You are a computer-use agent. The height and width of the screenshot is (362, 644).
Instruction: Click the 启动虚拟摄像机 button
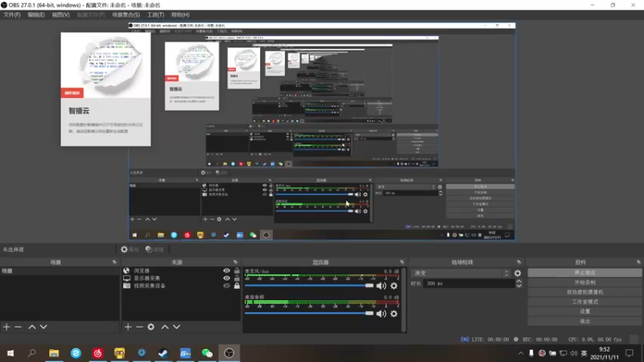coord(585,292)
